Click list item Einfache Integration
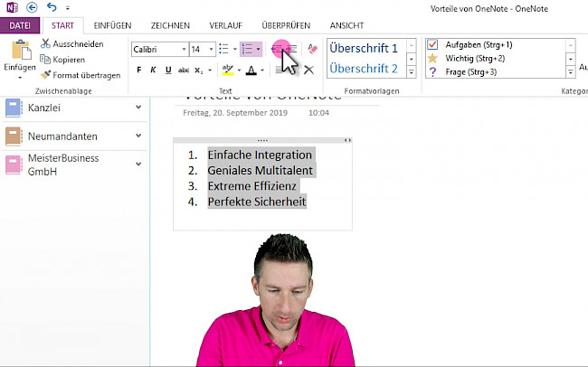The image size is (588, 367). (260, 155)
